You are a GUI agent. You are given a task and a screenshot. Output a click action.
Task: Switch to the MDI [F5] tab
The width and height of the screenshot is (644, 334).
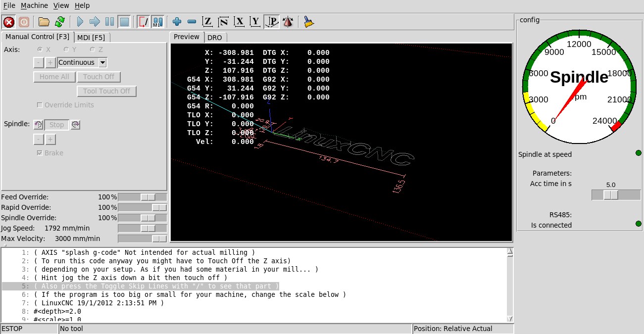[x=93, y=37]
